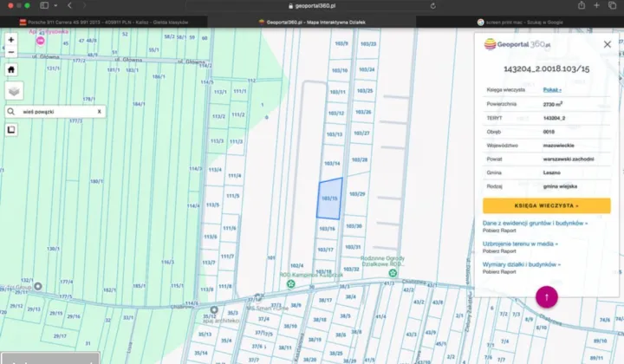This screenshot has height=364, width=624.
Task: Click the home view map icon
Action: pyautogui.click(x=11, y=70)
